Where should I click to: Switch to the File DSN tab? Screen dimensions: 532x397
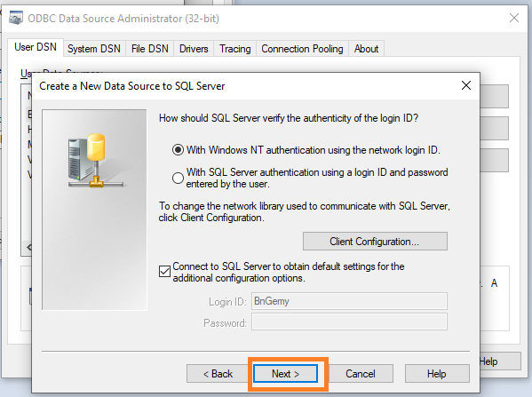[x=149, y=49]
